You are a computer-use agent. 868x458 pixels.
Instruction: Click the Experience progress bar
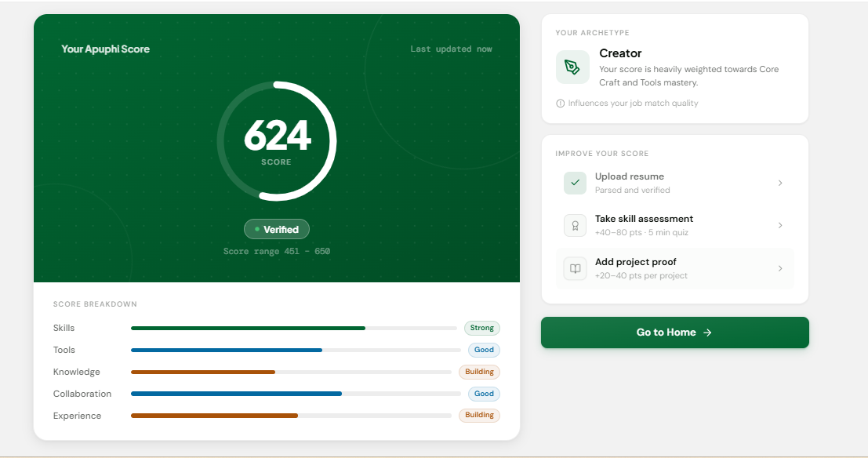(291, 416)
